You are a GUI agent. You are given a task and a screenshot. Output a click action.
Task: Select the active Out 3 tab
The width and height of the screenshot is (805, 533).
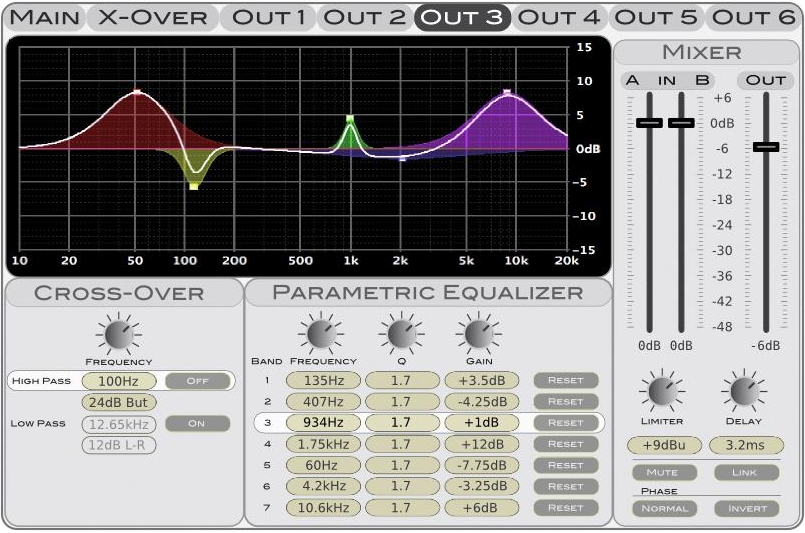462,17
